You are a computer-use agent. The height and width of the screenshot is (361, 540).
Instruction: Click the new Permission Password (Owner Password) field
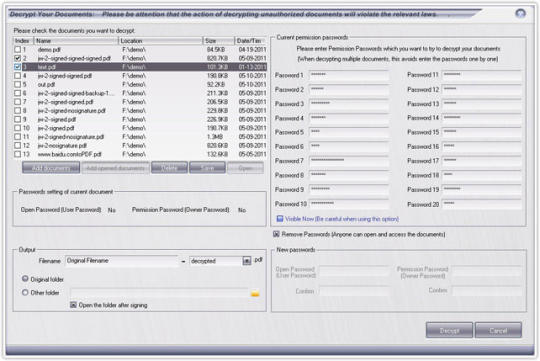point(487,271)
